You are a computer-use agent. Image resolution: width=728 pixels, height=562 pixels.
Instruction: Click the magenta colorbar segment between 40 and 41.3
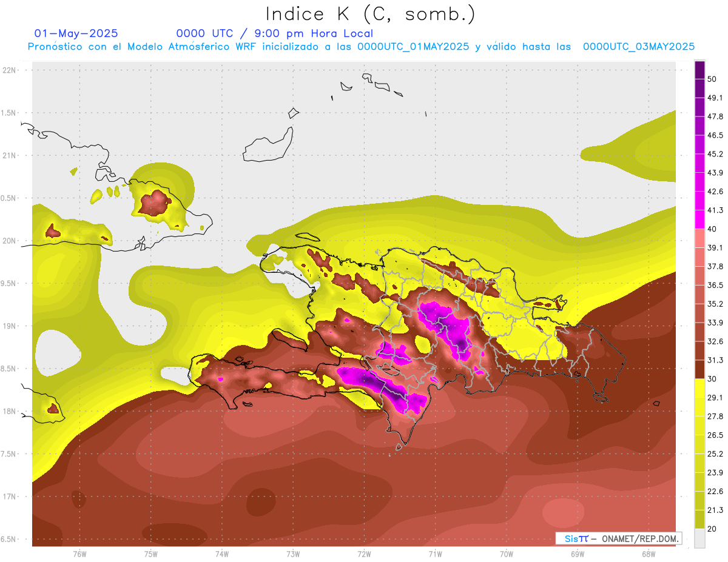pos(699,219)
